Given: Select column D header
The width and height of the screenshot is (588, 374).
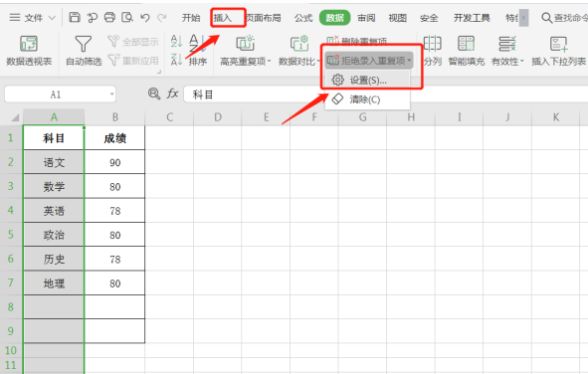Looking at the screenshot, I should pos(218,117).
